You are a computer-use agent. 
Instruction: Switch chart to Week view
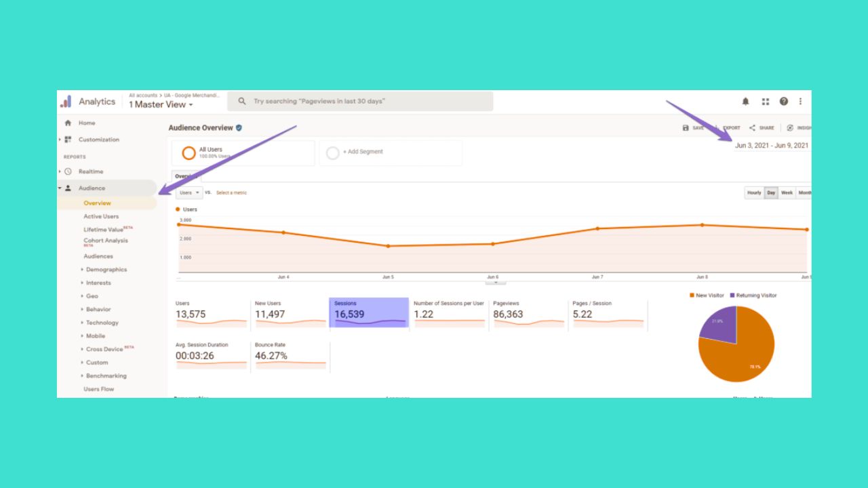click(x=787, y=192)
